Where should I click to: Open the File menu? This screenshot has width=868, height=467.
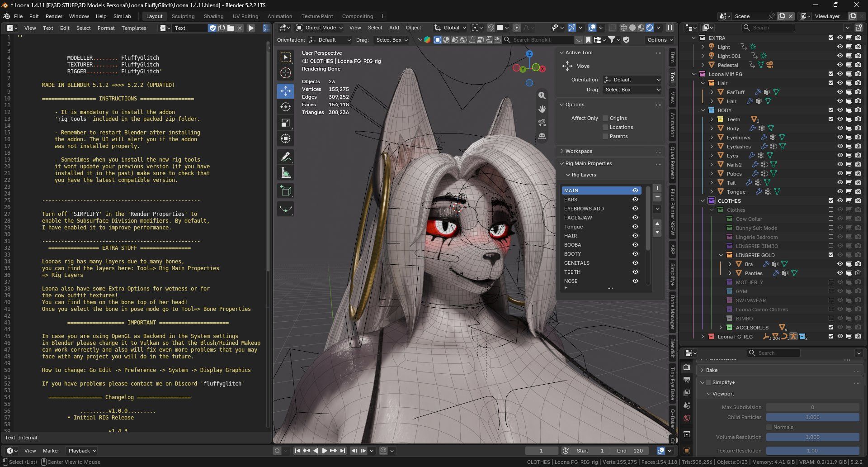click(18, 16)
